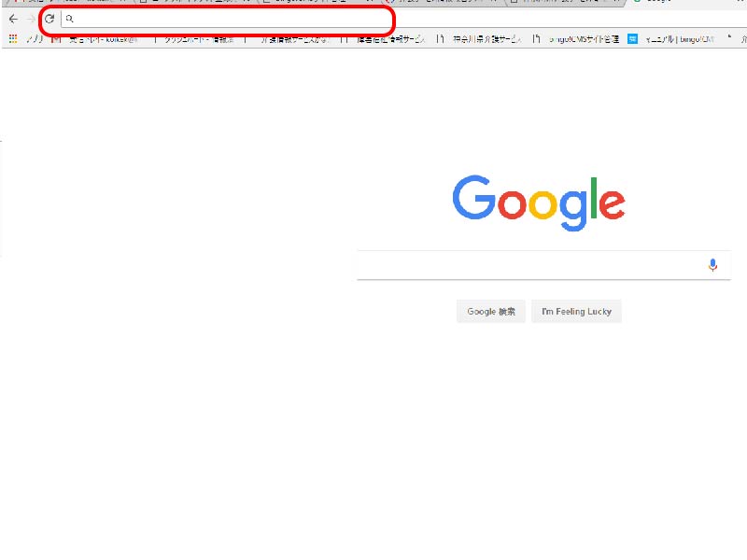Screen dimensions: 747x560
Task: Click the bingo!CMS manual bookmark icon
Action: coord(633,39)
